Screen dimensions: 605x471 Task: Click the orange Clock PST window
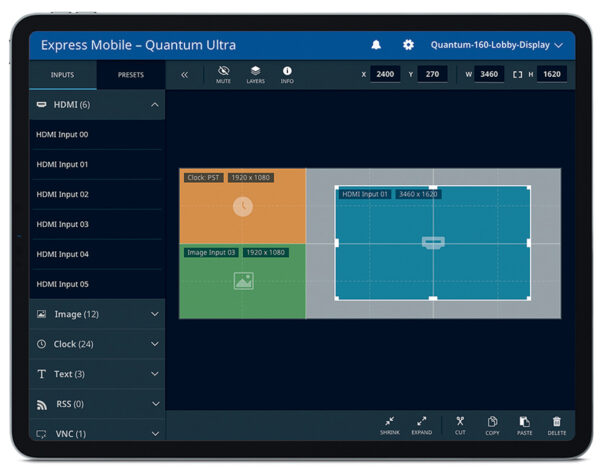point(242,207)
